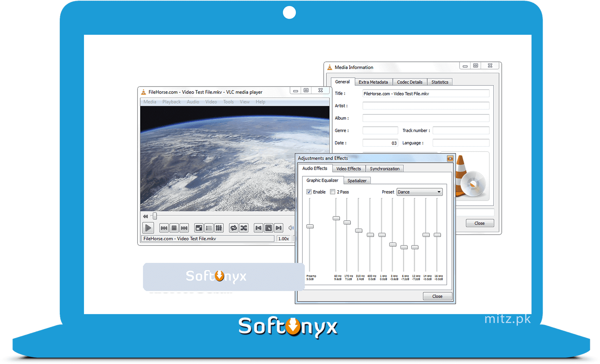Open the disc menu icon between chapter buttons
600x364 pixels.
[269, 228]
